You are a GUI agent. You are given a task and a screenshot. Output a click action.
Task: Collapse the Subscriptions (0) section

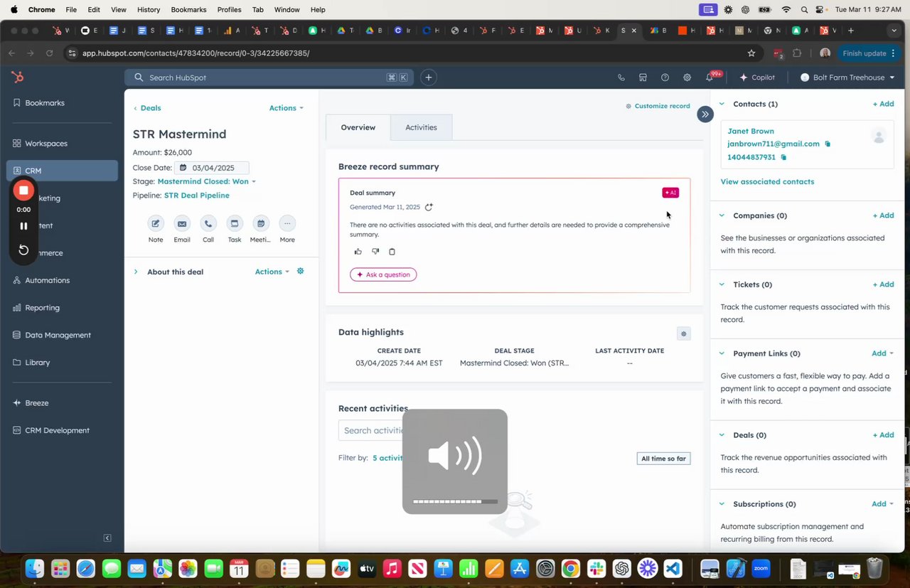[x=722, y=504]
